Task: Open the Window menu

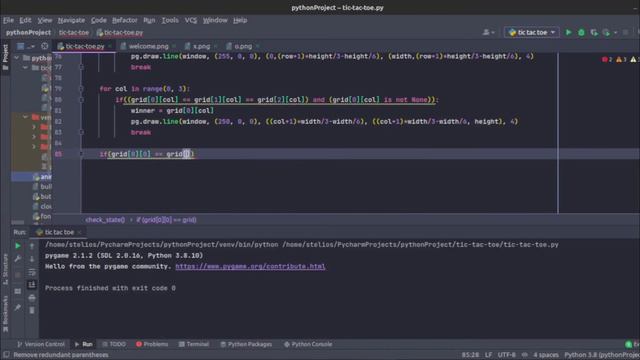Action: 215,20
